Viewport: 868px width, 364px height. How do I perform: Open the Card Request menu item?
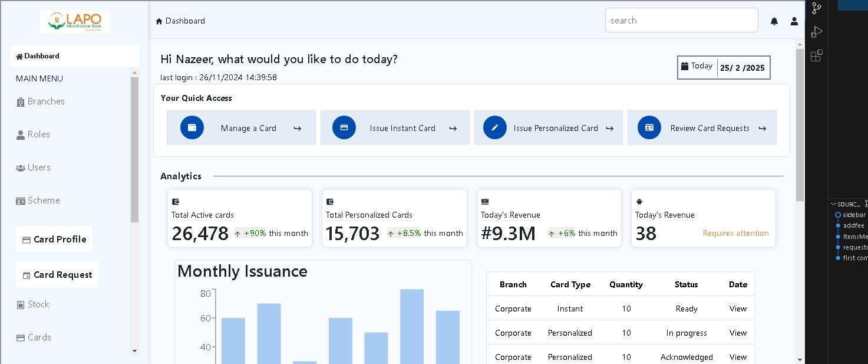pyautogui.click(x=57, y=274)
